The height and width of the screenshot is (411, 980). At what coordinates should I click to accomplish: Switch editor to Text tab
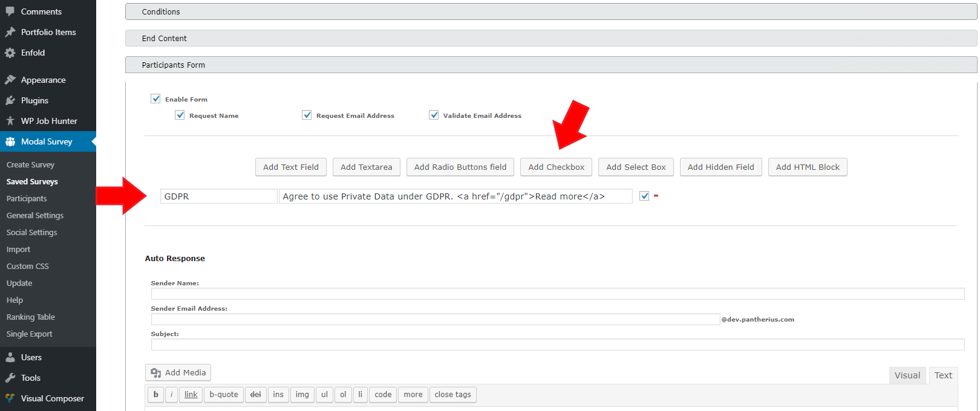pos(943,375)
